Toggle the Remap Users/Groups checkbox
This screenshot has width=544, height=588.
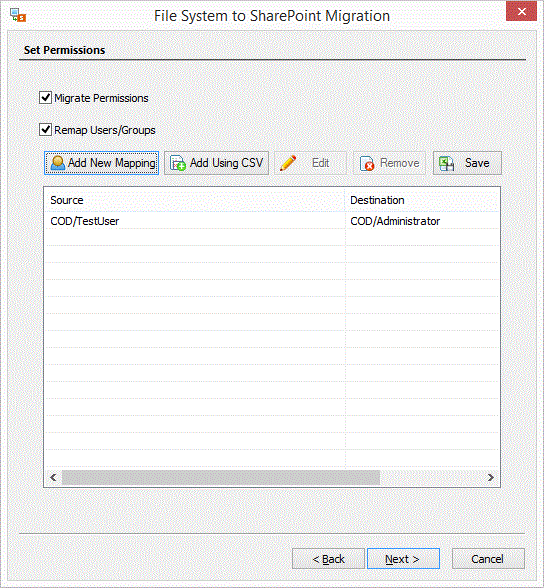coord(45,130)
